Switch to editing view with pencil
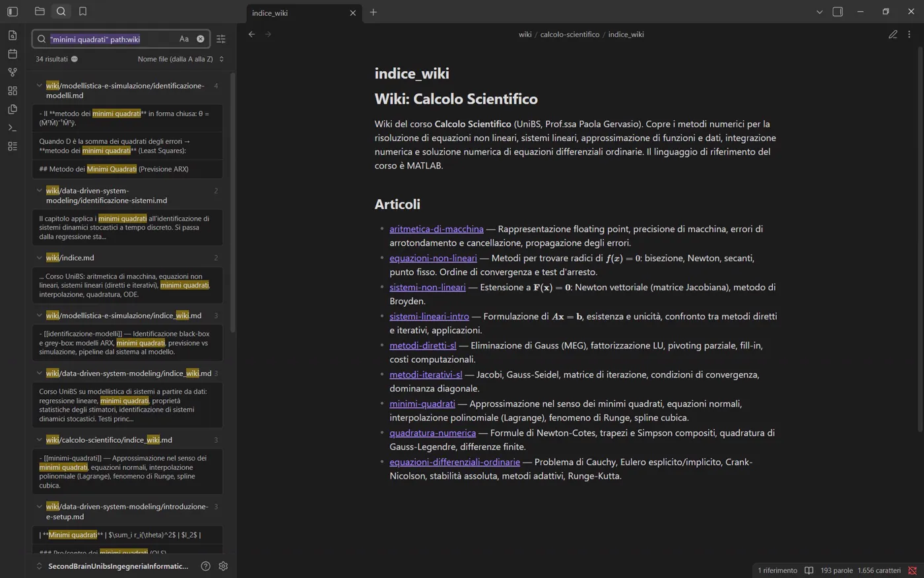This screenshot has height=578, width=924. [x=893, y=34]
